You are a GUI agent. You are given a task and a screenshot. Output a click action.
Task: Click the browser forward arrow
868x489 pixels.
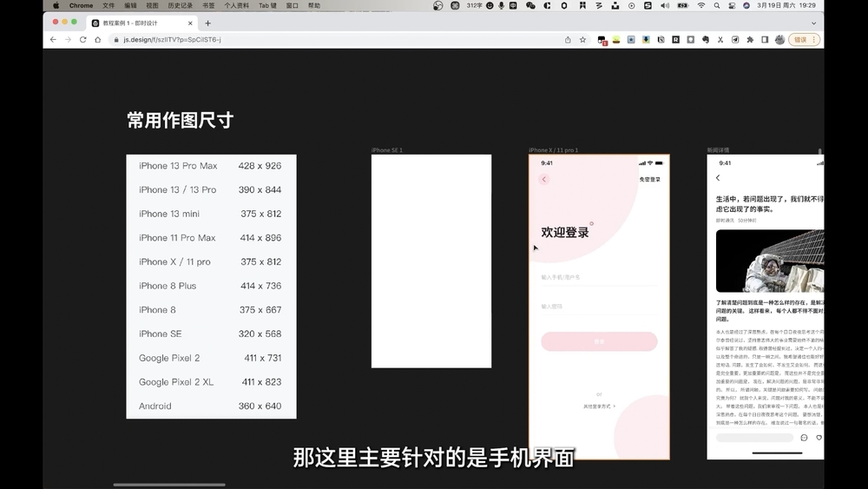(68, 40)
